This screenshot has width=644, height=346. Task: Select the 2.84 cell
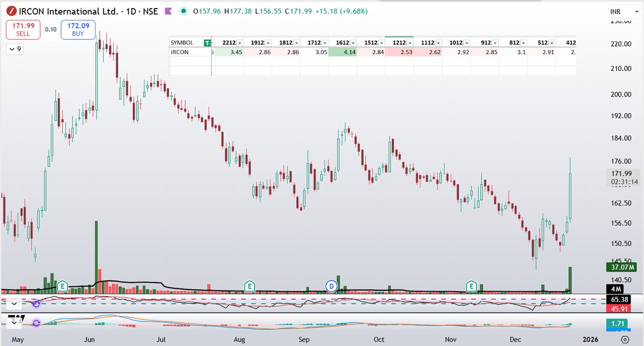(x=371, y=52)
